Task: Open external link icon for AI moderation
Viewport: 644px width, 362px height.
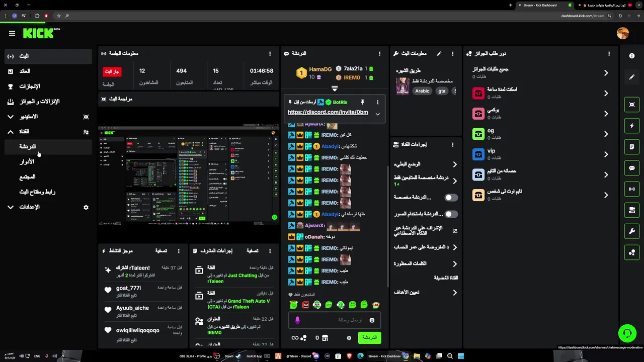Action: click(x=455, y=231)
